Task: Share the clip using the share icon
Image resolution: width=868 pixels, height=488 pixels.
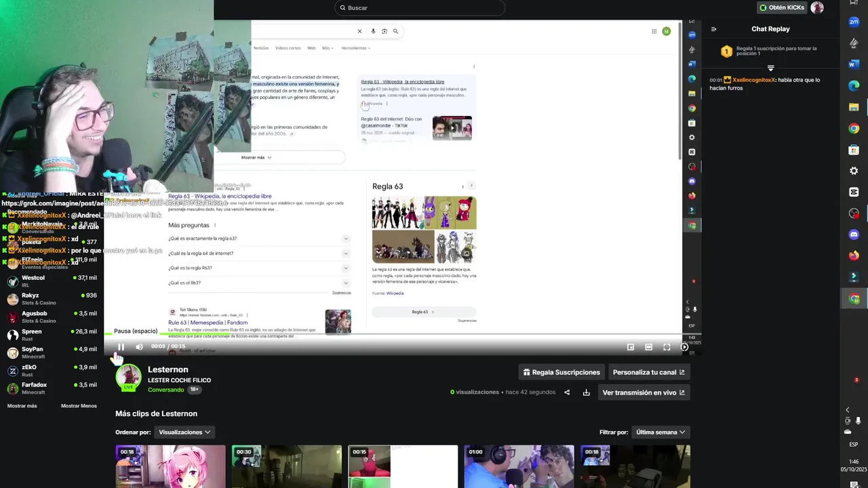Action: (567, 392)
